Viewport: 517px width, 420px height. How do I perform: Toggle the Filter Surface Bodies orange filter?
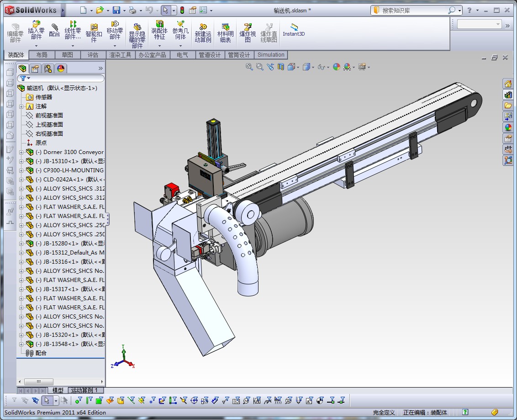point(110,400)
